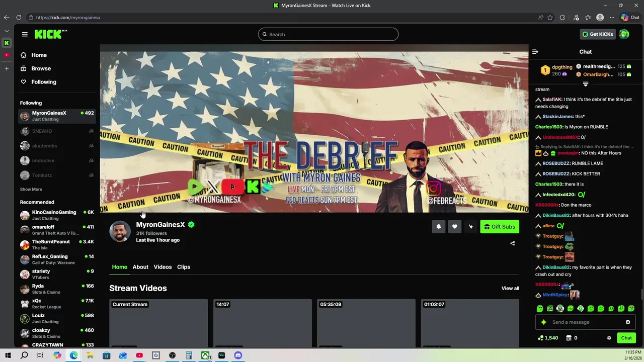644x362 pixels.
Task: Click ROSEBUDZZ in RUMBLE LAME message
Action: 555,163
